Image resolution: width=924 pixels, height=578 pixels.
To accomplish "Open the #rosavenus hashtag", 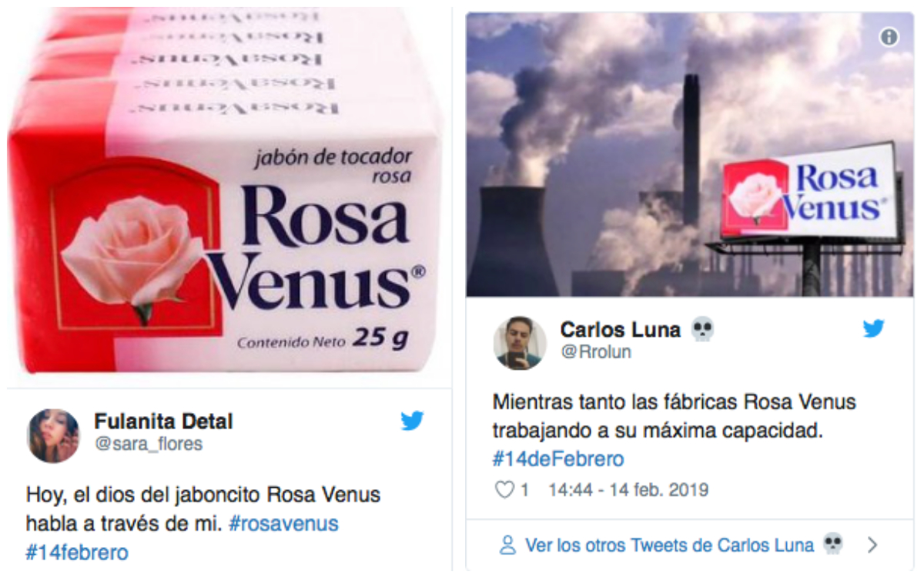I will [x=284, y=523].
